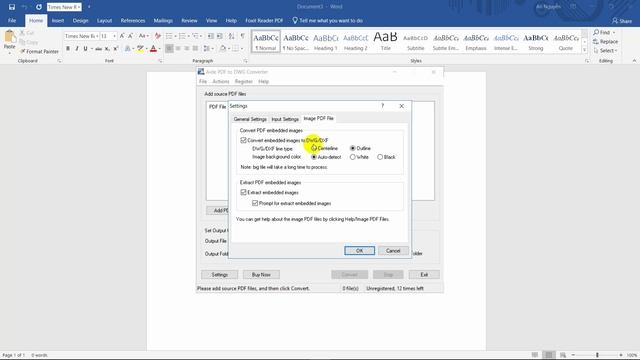Expand the Styles gallery more arrow
This screenshot has width=640, height=360.
[584, 50]
